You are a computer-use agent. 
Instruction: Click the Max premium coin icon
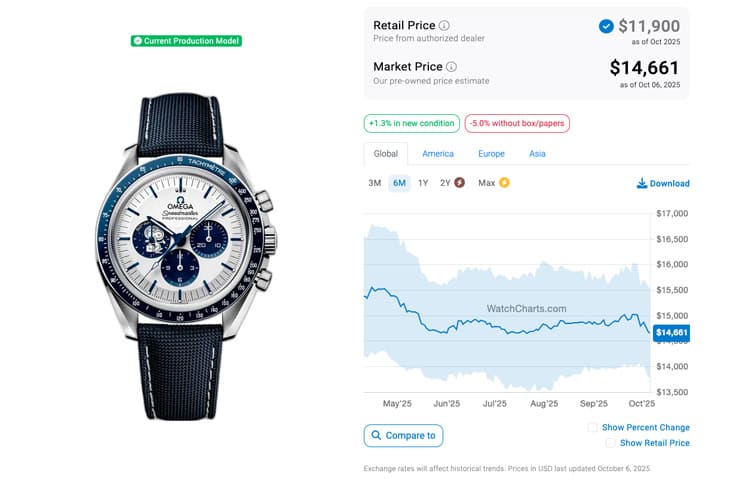504,183
